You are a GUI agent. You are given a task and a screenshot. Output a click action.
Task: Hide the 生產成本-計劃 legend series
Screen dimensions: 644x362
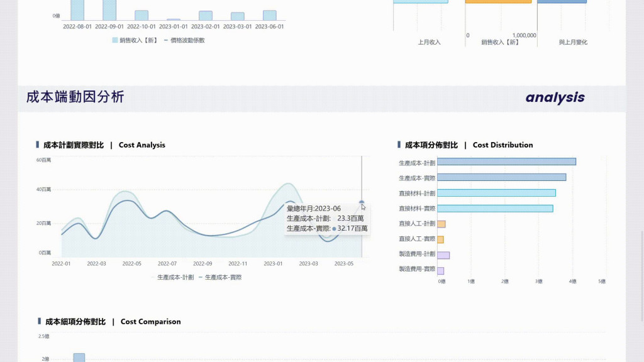point(172,277)
